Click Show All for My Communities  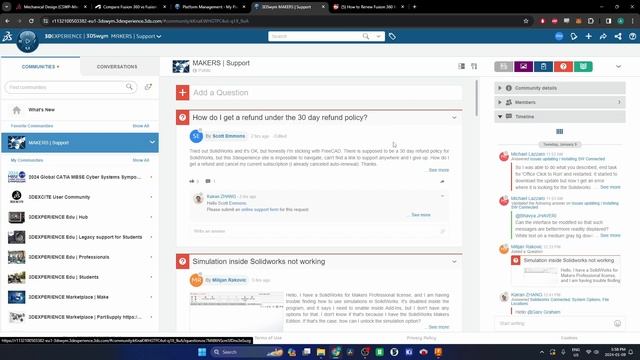tap(141, 160)
